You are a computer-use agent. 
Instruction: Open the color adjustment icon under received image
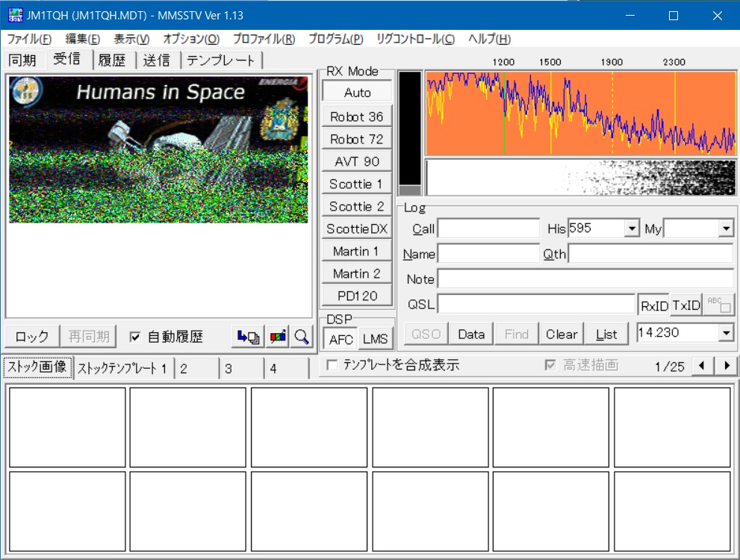[278, 337]
